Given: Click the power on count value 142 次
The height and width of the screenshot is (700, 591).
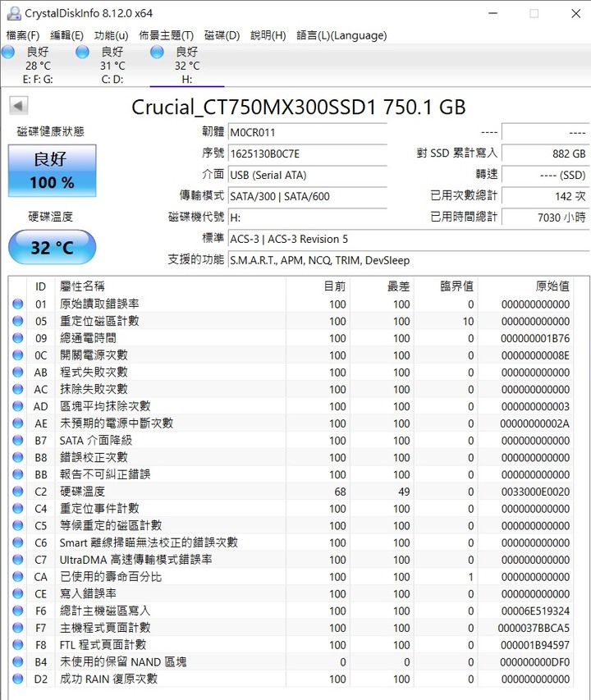Looking at the screenshot, I should [x=546, y=196].
